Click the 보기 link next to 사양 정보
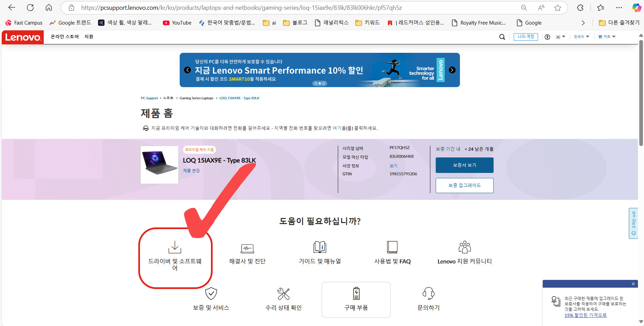The image size is (644, 326). coord(393,166)
